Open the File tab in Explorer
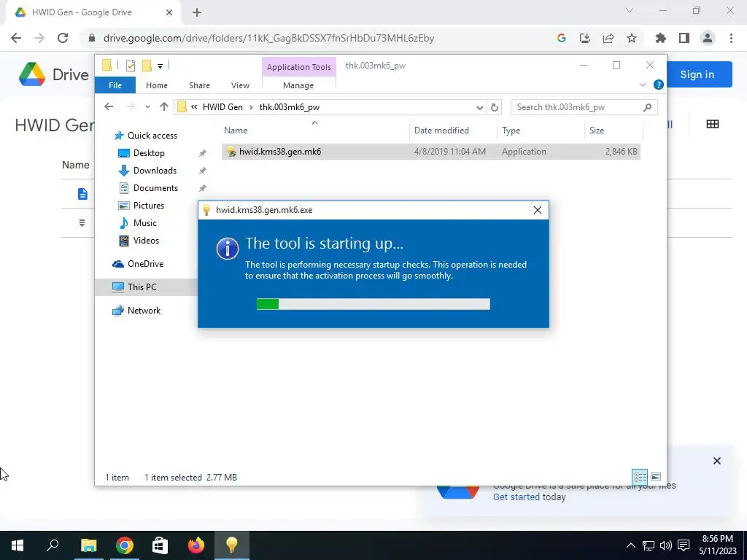Viewport: 747px width, 560px height. 115,85
